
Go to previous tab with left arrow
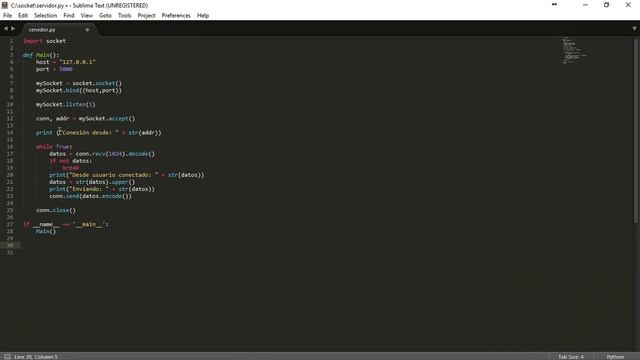6,29
